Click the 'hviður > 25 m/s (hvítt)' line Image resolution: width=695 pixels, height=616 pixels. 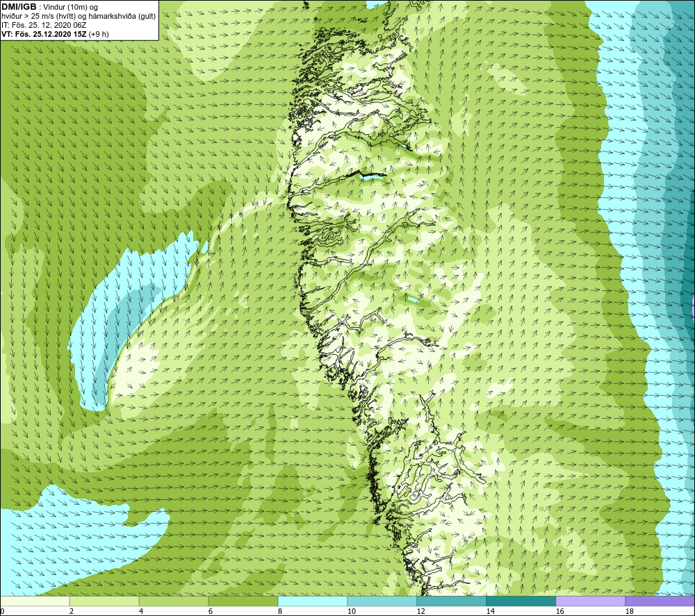38,17
